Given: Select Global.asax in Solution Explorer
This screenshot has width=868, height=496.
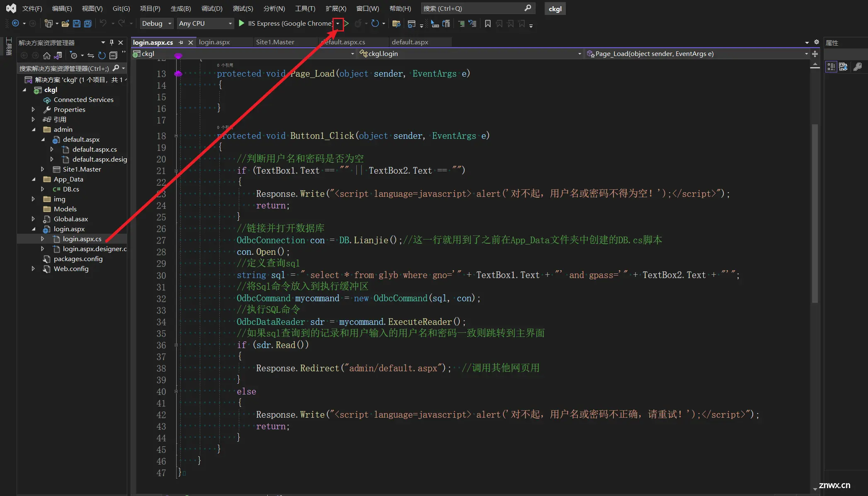Looking at the screenshot, I should pos(70,219).
